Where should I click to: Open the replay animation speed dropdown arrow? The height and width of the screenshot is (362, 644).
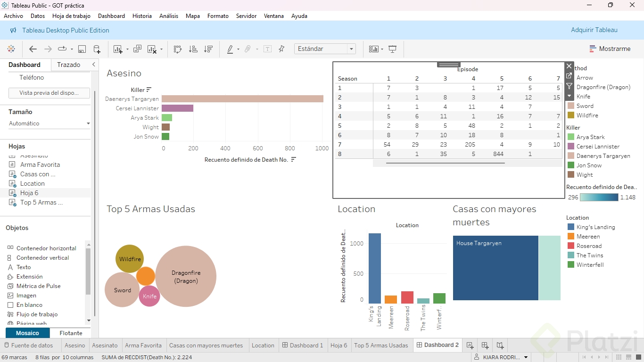[x=72, y=49]
